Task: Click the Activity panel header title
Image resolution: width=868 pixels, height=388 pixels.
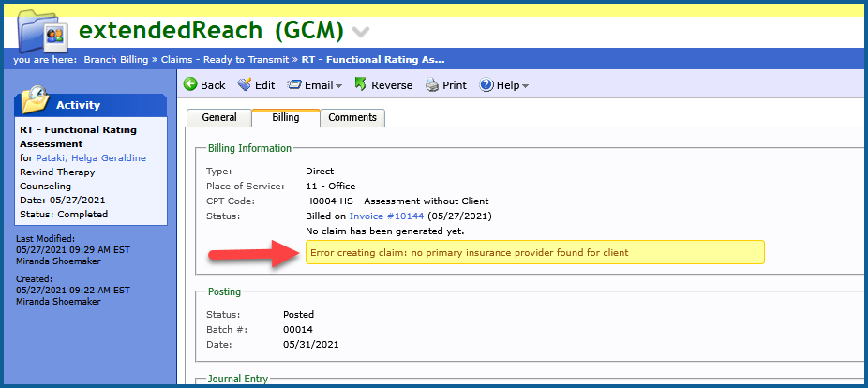Action: [78, 105]
